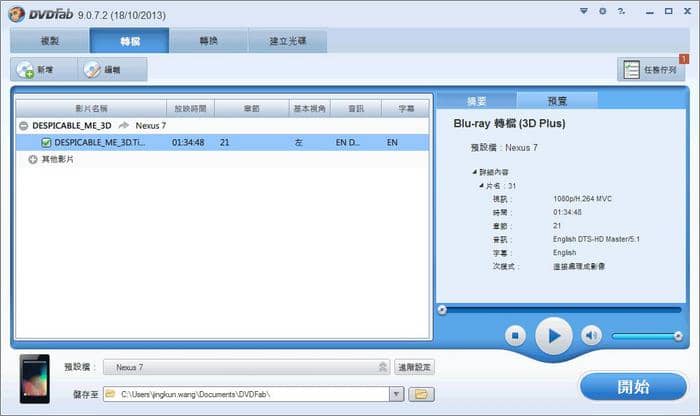The width and height of the screenshot is (700, 416).
Task: Click the audio column header
Action: coord(356,108)
